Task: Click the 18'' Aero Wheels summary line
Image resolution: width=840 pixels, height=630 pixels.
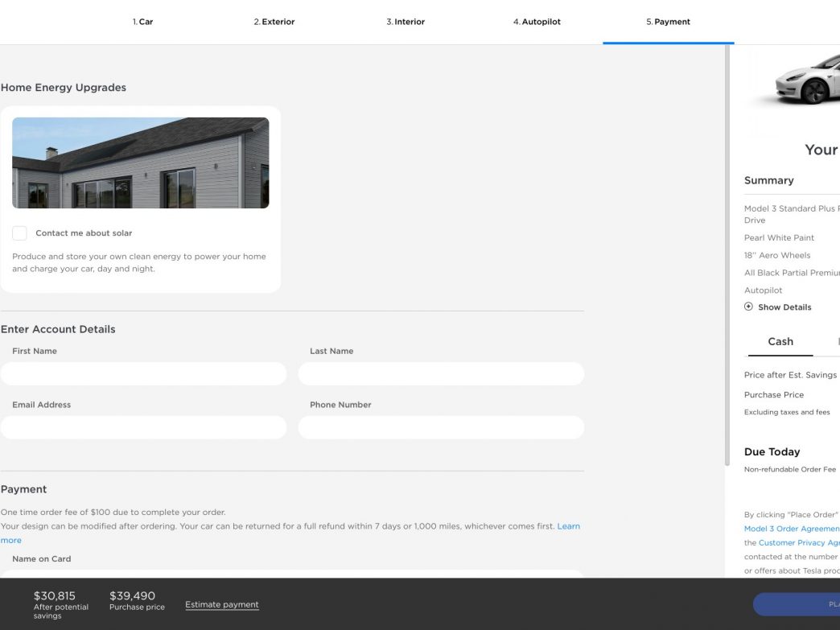Action: point(777,256)
